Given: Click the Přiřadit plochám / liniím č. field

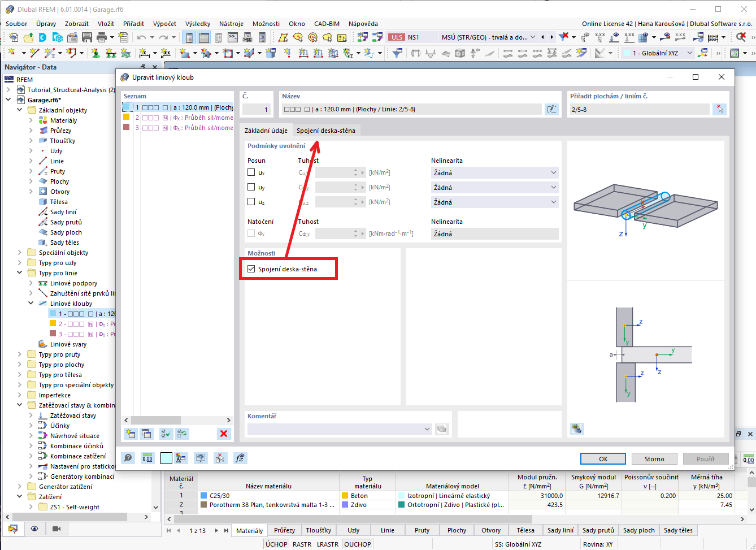Looking at the screenshot, I should 639,109.
